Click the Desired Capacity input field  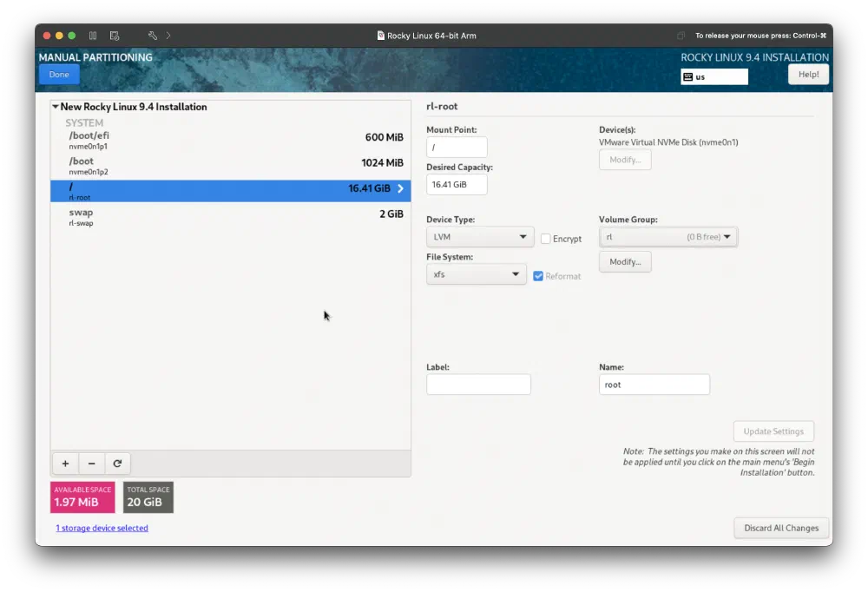[x=457, y=184]
